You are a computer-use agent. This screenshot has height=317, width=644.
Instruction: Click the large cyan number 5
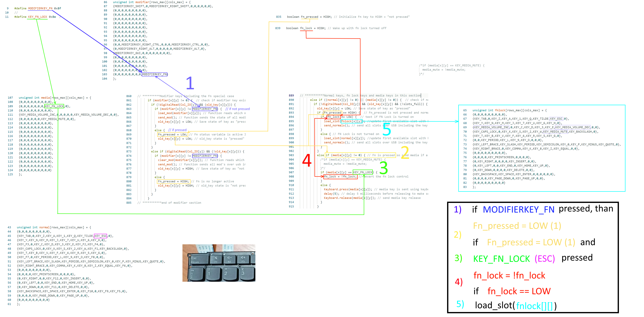[x=386, y=129]
